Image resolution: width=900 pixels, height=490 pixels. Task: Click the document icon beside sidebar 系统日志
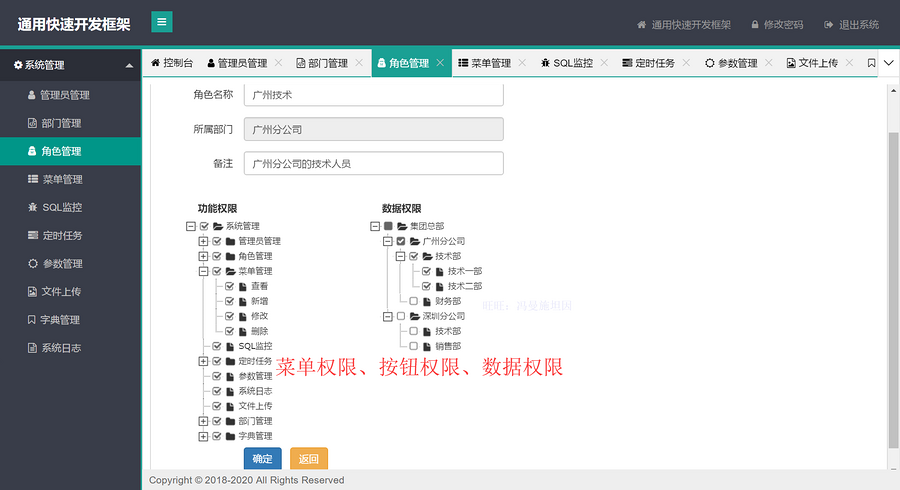(x=32, y=348)
